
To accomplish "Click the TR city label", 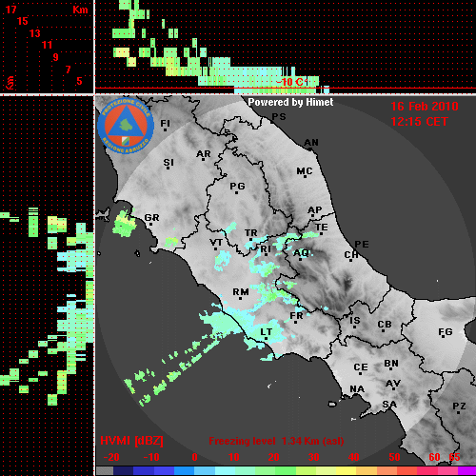I will [251, 233].
